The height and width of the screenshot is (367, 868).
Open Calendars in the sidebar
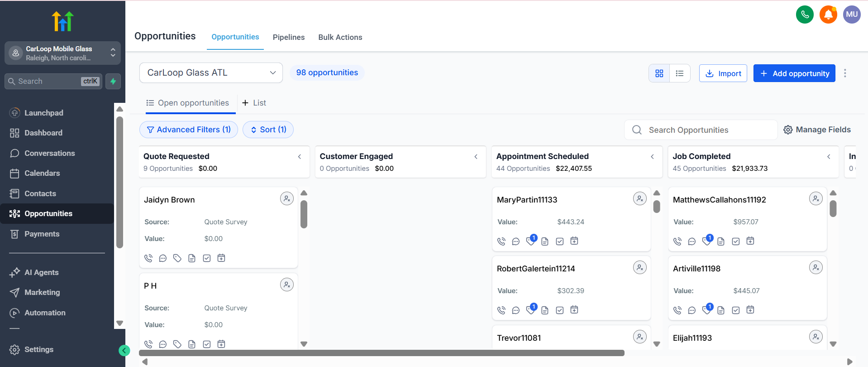(57, 173)
